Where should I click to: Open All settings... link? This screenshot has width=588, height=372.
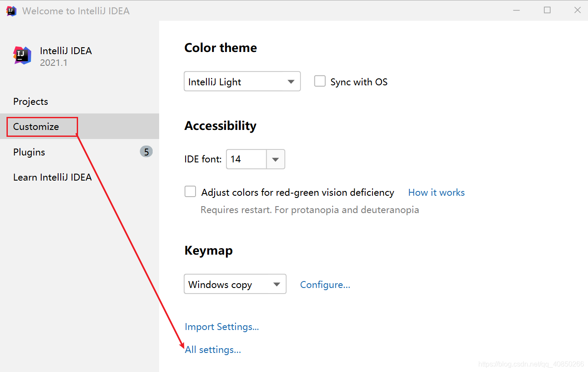213,349
